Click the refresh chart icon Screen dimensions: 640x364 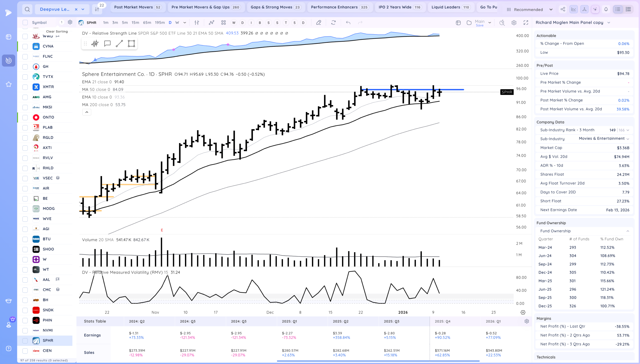tap(333, 22)
